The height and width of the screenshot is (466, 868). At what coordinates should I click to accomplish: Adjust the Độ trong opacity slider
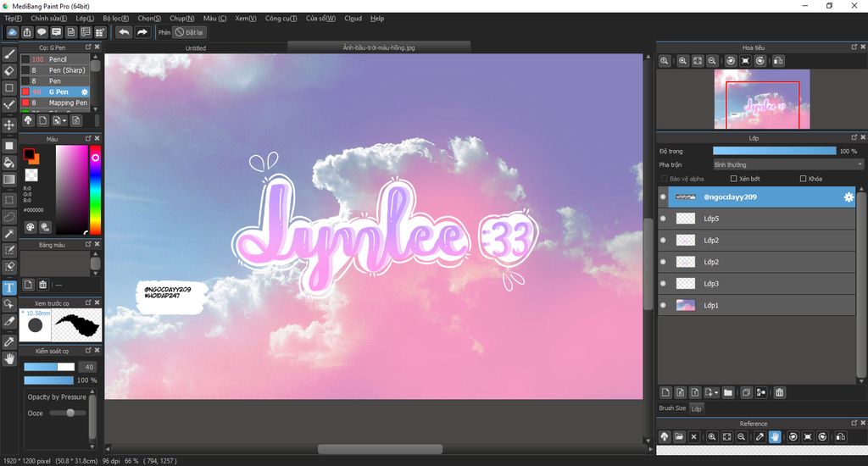(775, 151)
